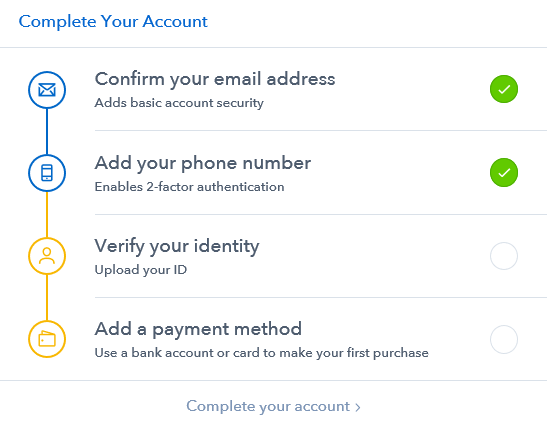Toggle the empty circle for payment method
The width and height of the screenshot is (547, 428).
(504, 339)
